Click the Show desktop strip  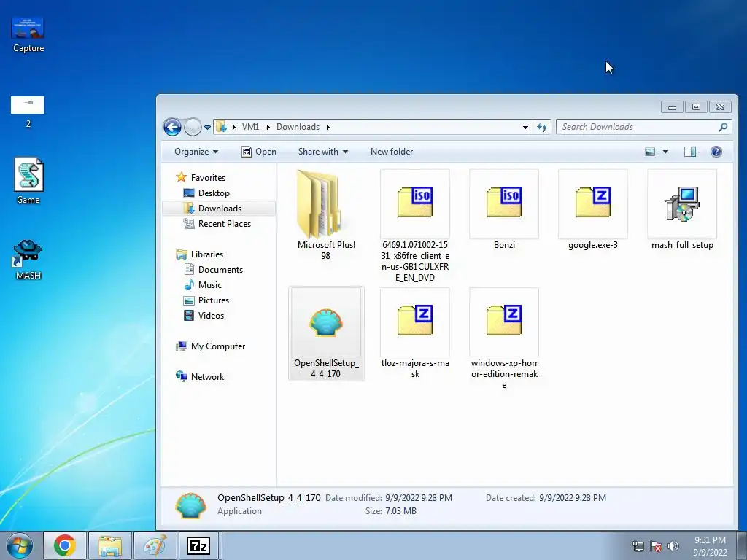click(x=742, y=545)
